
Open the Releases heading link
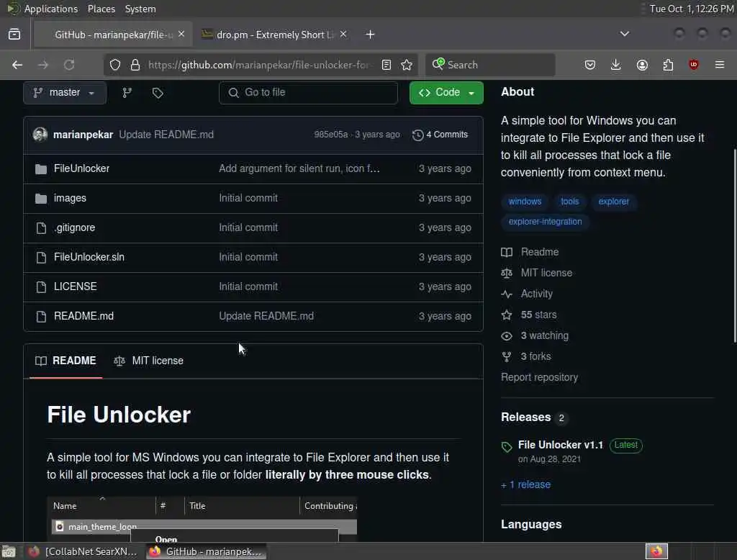(525, 417)
